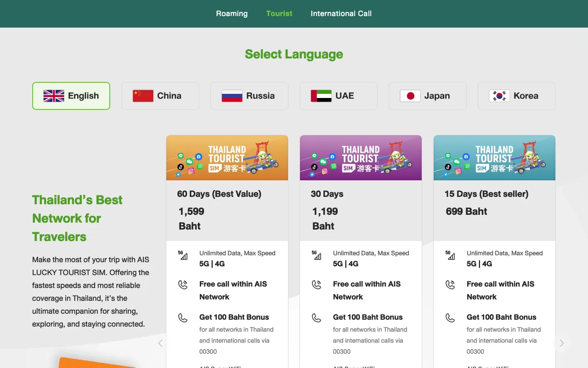
Task: Click 5G signal icon in 30 Days card
Action: [x=317, y=255]
